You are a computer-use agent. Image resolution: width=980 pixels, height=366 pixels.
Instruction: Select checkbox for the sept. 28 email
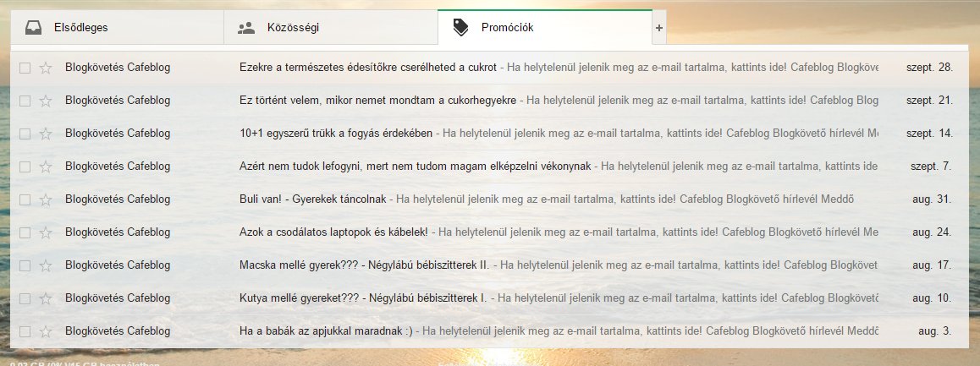[x=25, y=68]
